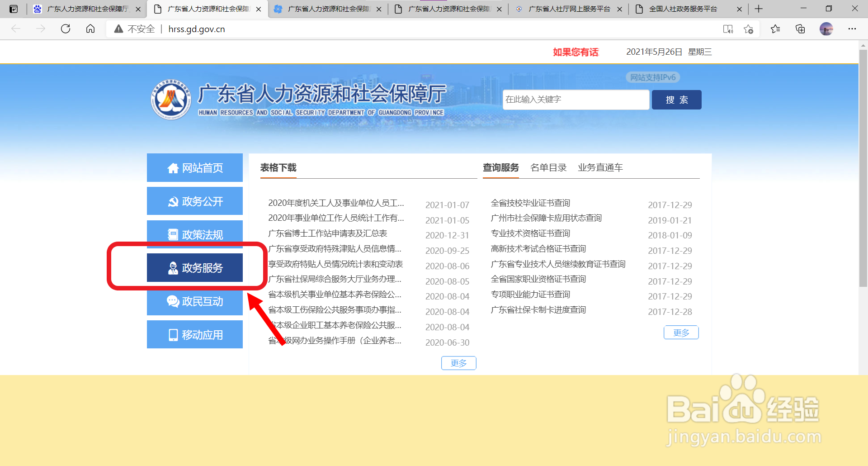Open 2020年度机关工人及事业单位人员工... link

coord(336,203)
